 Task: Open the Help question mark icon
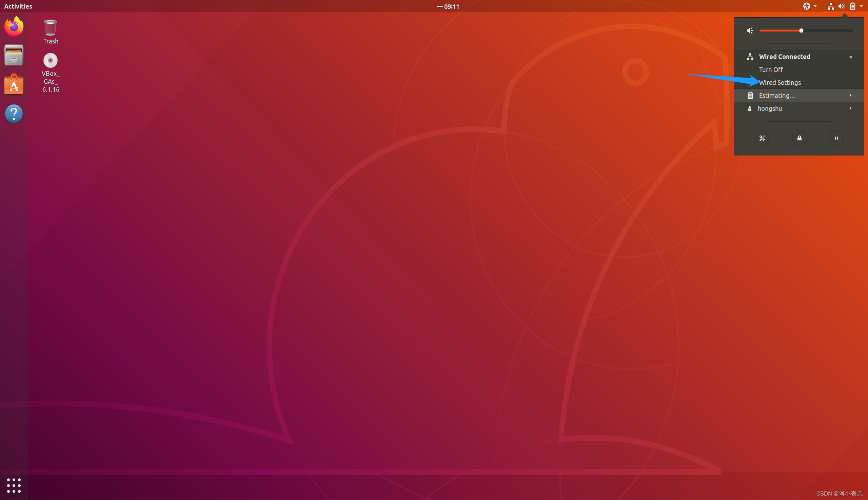coord(14,114)
